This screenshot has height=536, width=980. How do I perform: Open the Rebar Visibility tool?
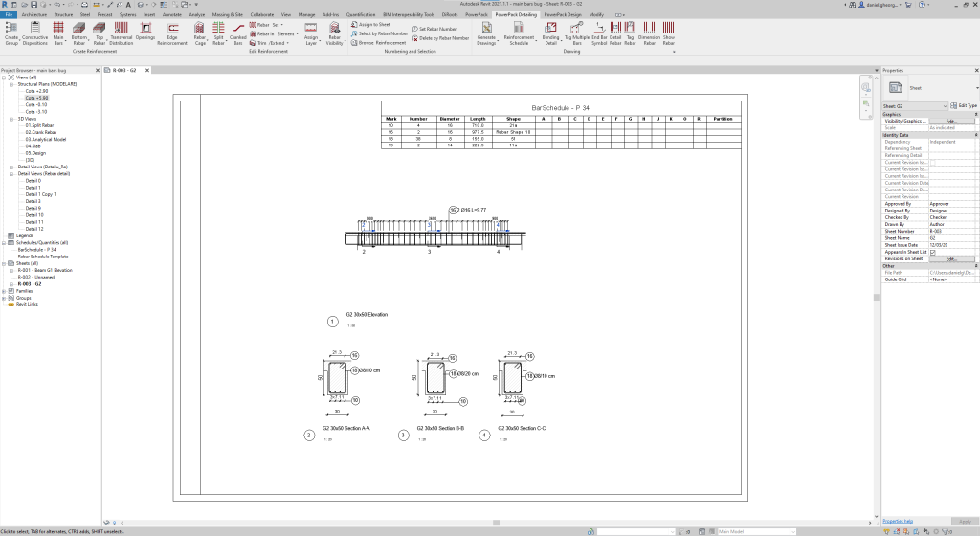point(335,33)
